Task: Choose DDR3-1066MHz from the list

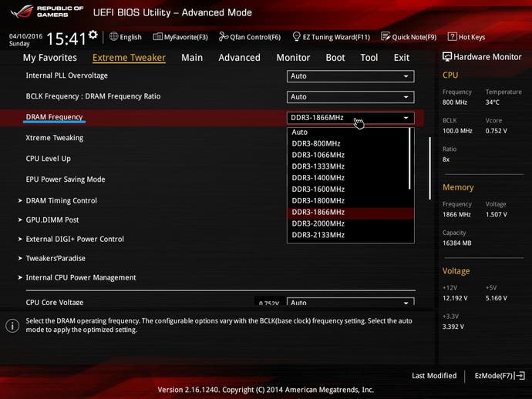Action: tap(348, 155)
